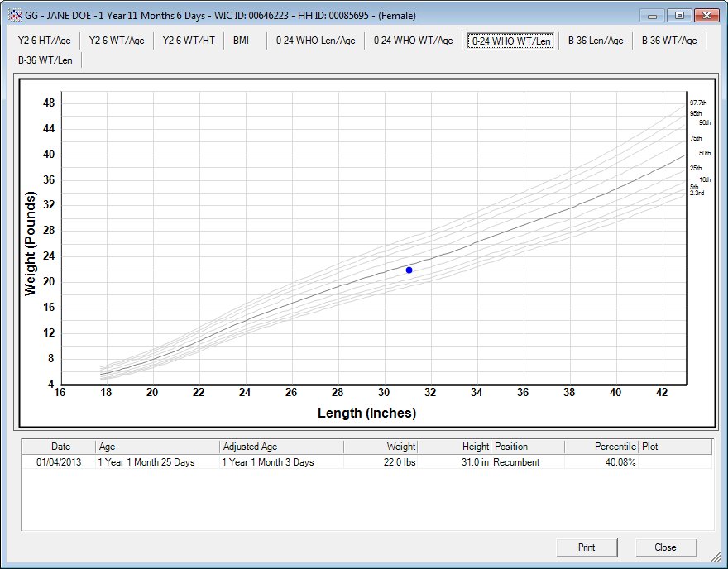
Task: Click the Position column header
Action: (x=528, y=447)
